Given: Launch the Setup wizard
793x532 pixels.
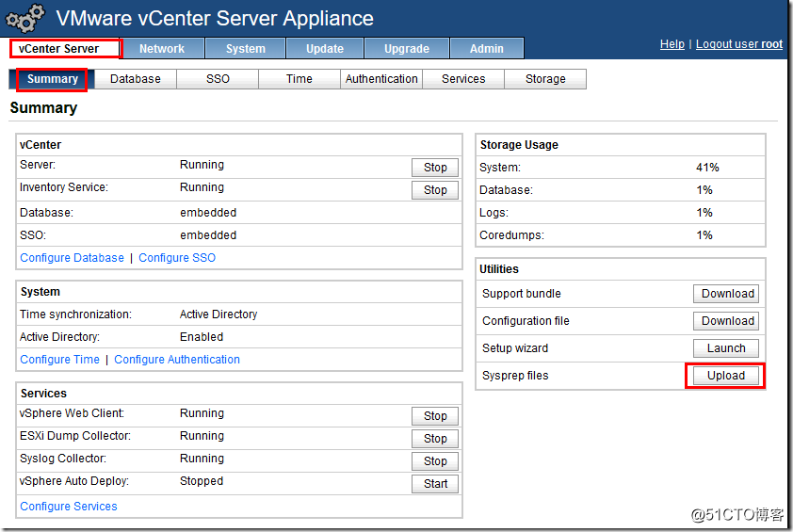Looking at the screenshot, I should [726, 348].
